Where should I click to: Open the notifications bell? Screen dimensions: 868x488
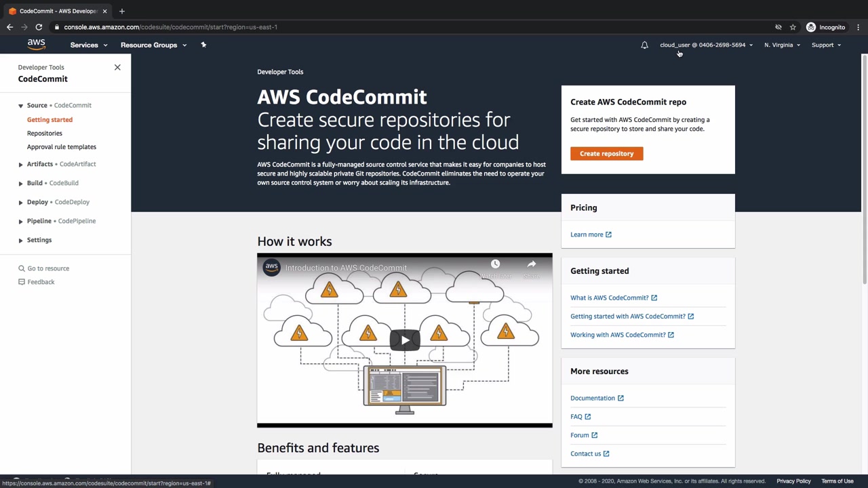(644, 45)
